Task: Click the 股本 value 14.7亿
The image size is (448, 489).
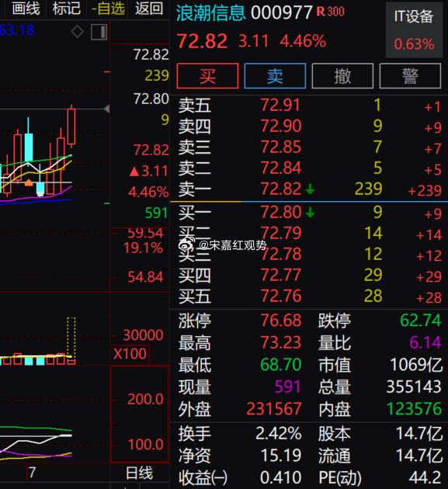Action: tap(419, 433)
